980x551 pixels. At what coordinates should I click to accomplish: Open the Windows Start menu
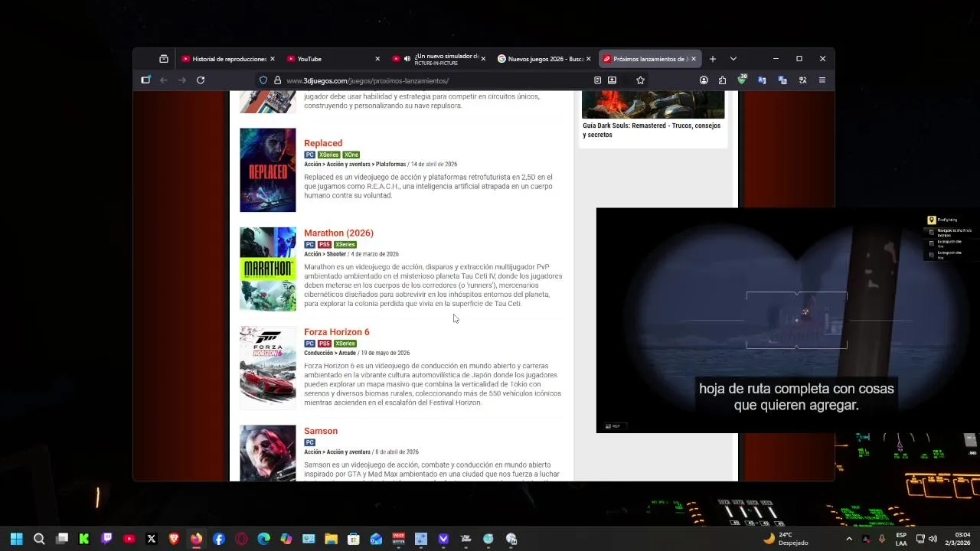click(x=16, y=539)
